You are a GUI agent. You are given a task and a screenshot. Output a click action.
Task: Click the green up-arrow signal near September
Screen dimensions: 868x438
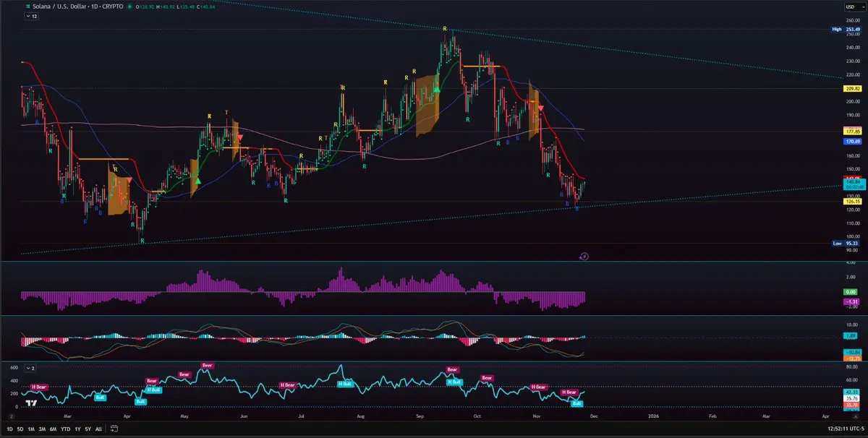pos(437,90)
